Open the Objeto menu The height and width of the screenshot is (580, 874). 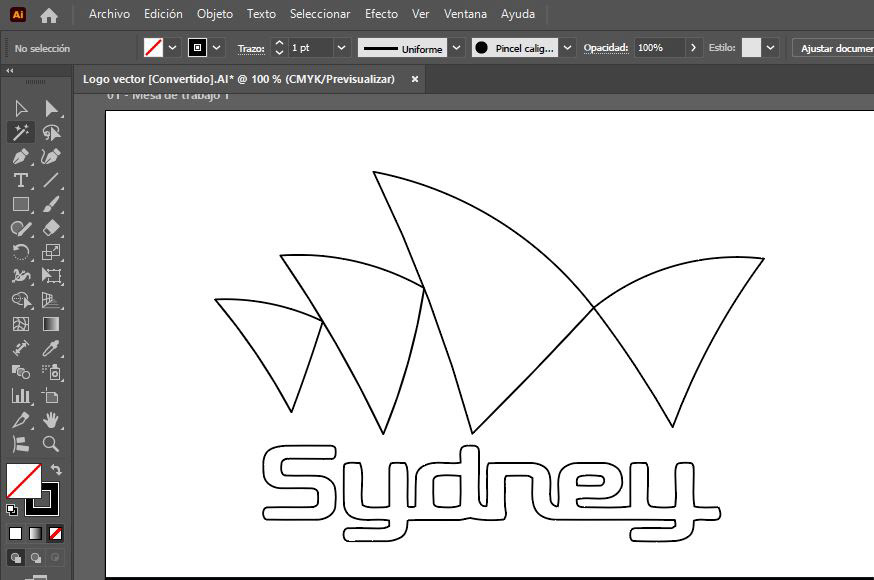215,14
